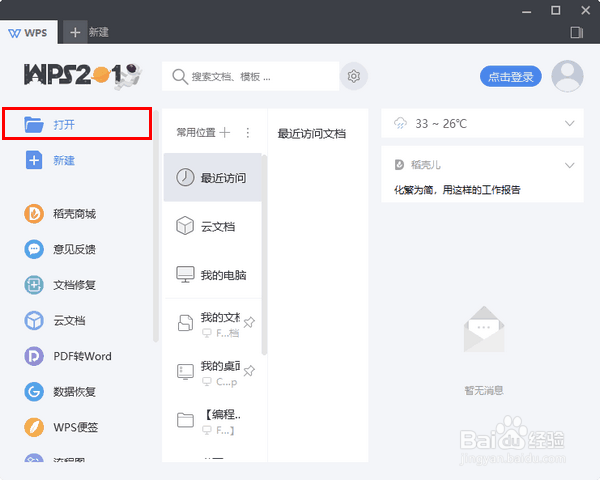600x480 pixels.
Task: Add a common location with plus icon
Action: [x=225, y=132]
